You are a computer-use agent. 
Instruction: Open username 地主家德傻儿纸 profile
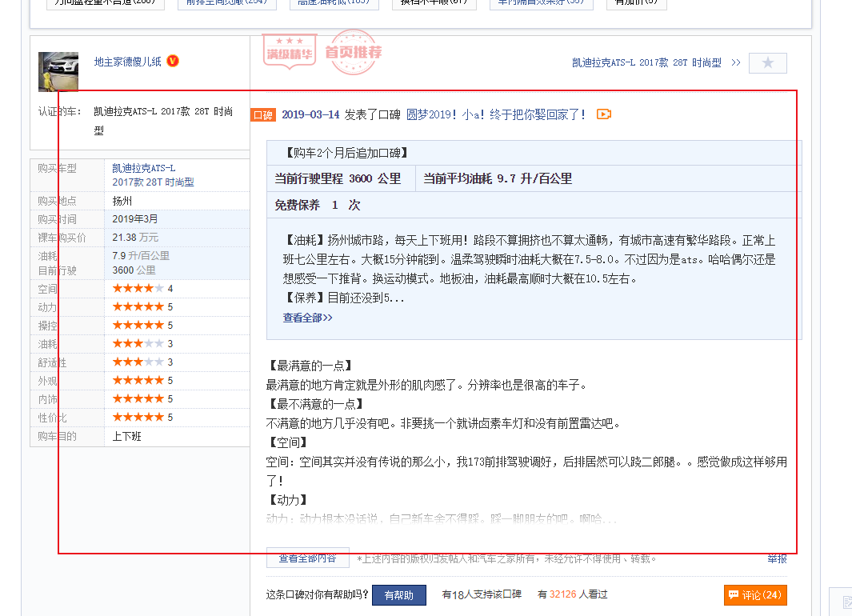click(x=127, y=62)
